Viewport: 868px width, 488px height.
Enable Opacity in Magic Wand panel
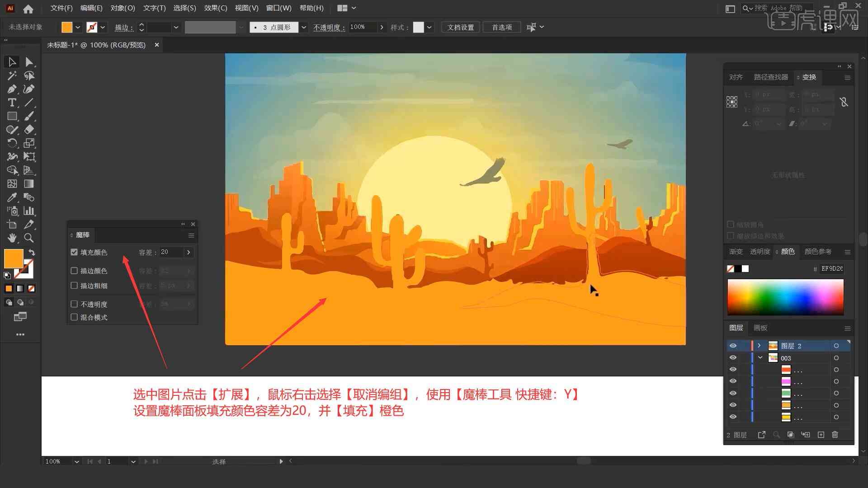(74, 304)
